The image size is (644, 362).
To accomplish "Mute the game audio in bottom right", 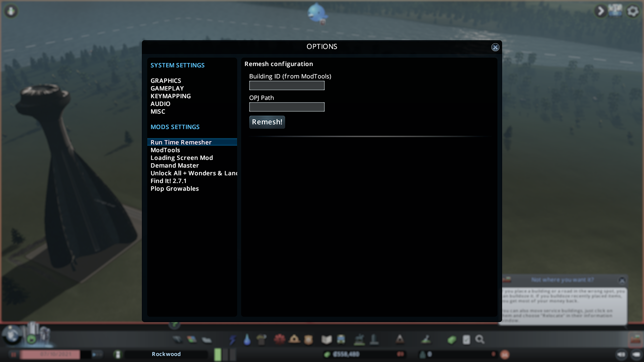I will click(621, 354).
